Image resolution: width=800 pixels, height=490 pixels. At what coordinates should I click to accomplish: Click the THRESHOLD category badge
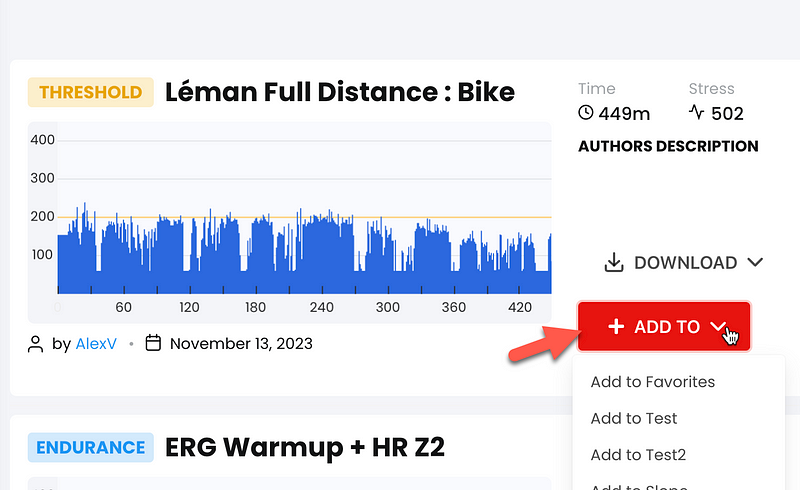91,92
